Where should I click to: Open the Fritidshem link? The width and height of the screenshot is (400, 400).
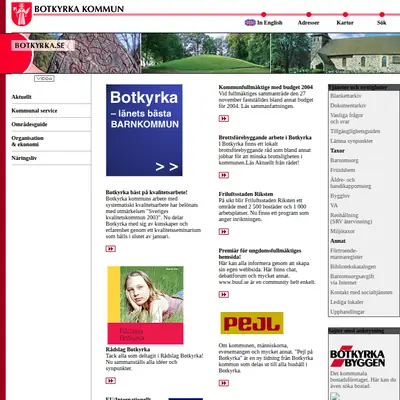point(343,170)
